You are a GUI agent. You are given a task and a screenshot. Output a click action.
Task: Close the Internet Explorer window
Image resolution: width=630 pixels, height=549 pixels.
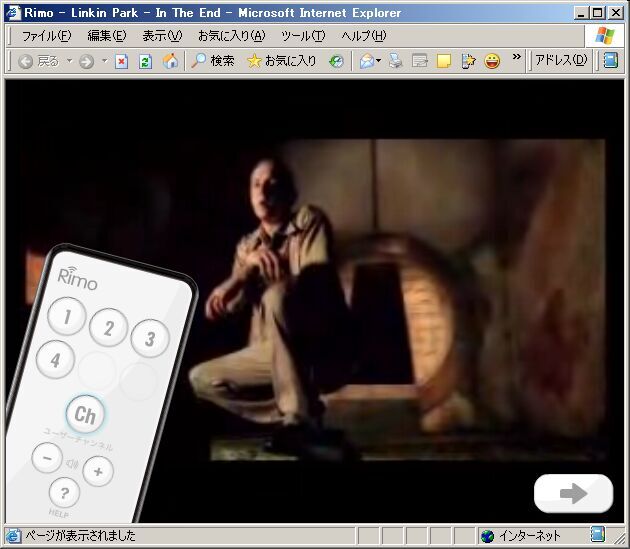tap(616, 13)
